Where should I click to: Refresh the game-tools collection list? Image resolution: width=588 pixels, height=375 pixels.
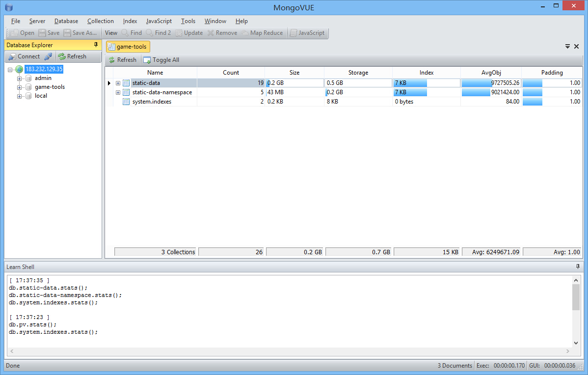[123, 60]
